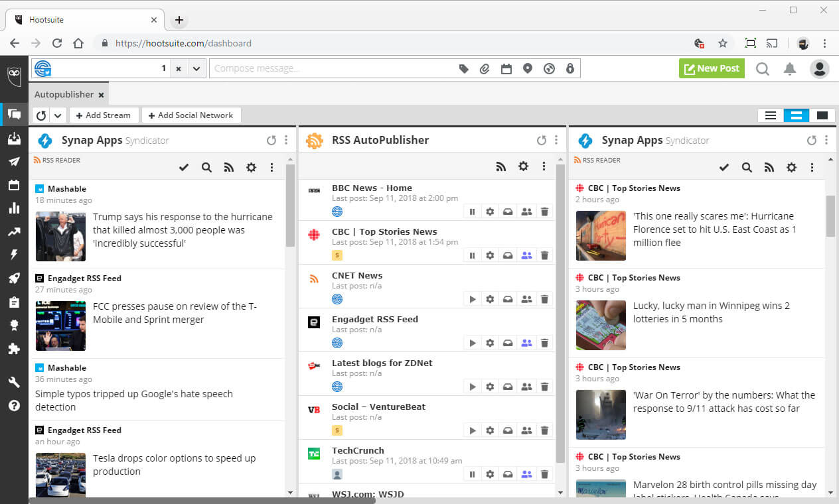Open left Synap Apps stream header options menu
This screenshot has width=839, height=504.
coord(286,141)
